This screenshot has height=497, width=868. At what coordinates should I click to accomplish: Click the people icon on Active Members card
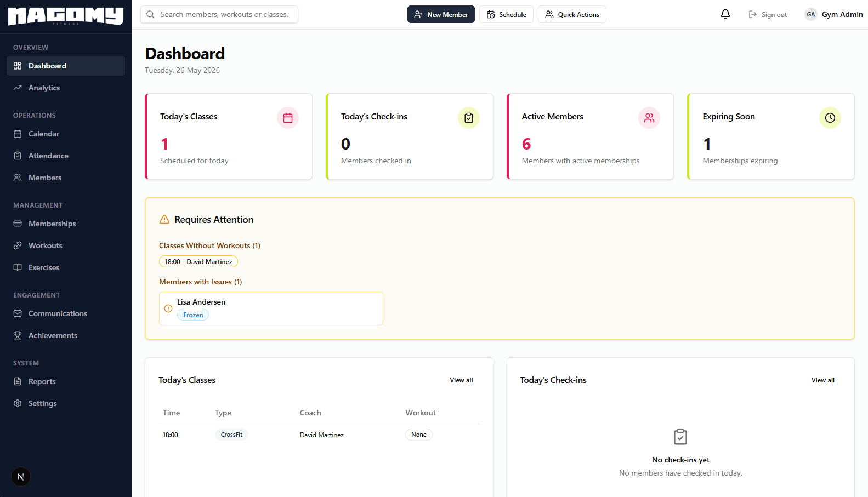coord(649,118)
